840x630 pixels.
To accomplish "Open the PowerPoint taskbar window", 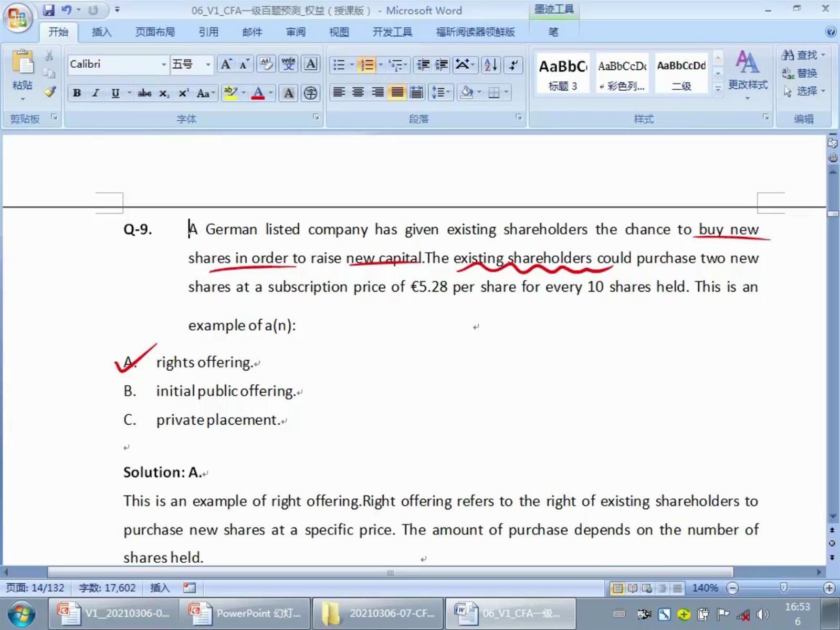I will 246,613.
